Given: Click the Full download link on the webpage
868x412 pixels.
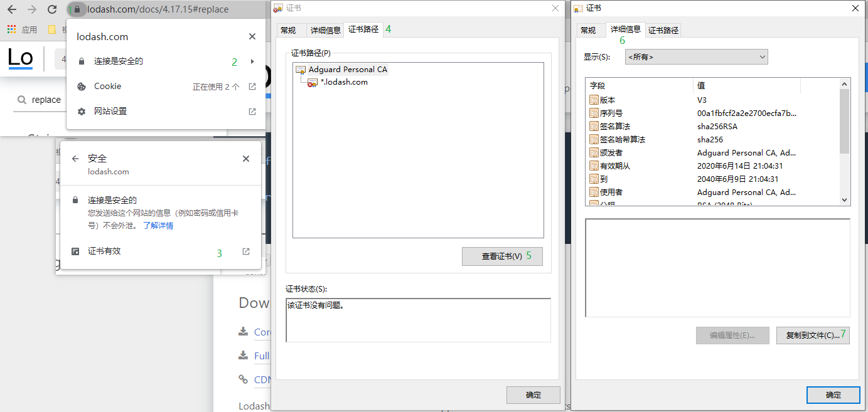Looking at the screenshot, I should point(262,356).
